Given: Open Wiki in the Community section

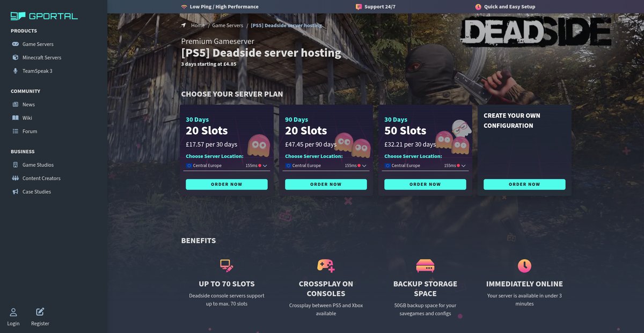Looking at the screenshot, I should tap(27, 118).
